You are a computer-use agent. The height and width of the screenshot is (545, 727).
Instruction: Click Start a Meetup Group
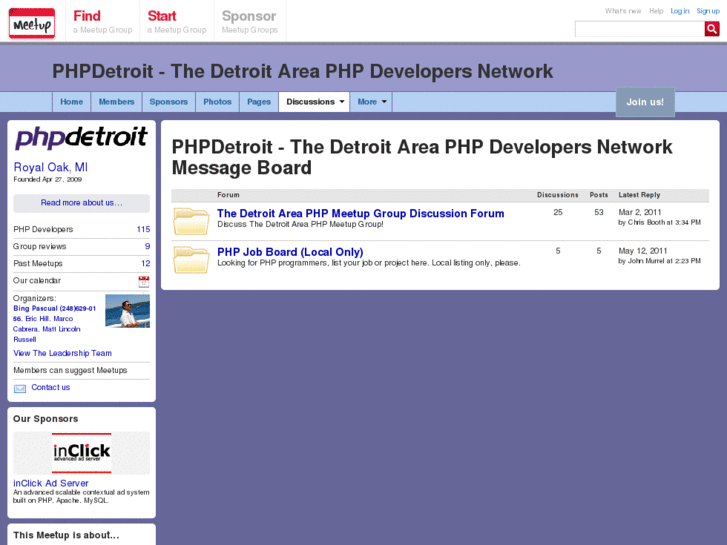pyautogui.click(x=177, y=22)
